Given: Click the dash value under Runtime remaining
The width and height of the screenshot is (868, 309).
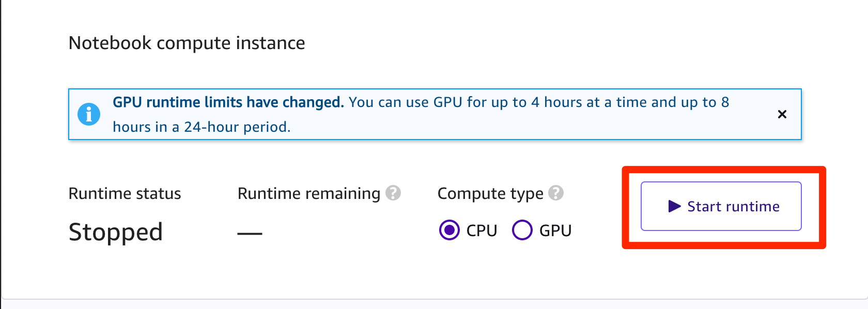Looking at the screenshot, I should (250, 234).
